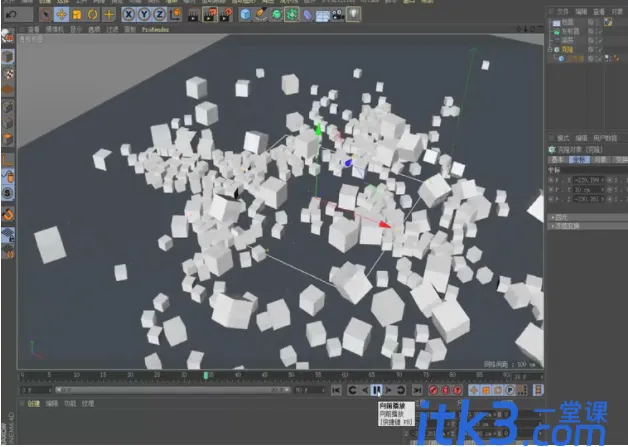The image size is (628, 447).
Task: Open Object Manager 文件 menu
Action: [x=563, y=12]
